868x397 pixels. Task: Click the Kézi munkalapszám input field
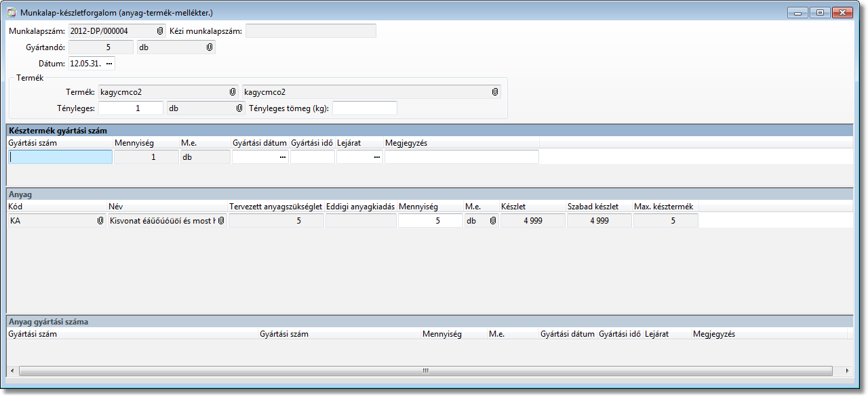[x=311, y=30]
